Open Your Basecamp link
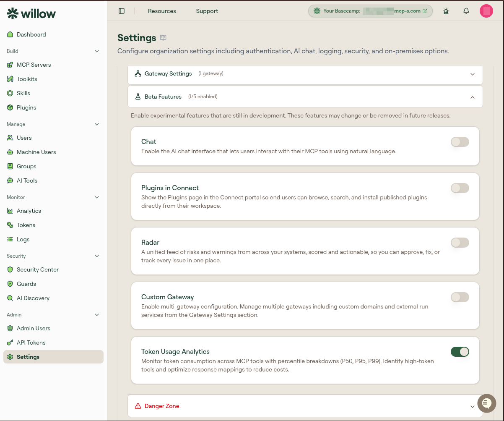Viewport: 504px width, 421px height. pyautogui.click(x=370, y=11)
